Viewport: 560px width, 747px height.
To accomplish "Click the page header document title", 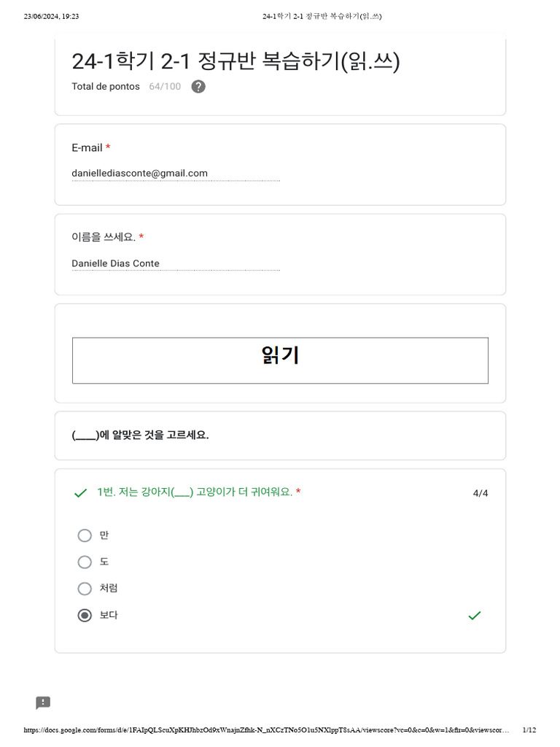I will [322, 16].
